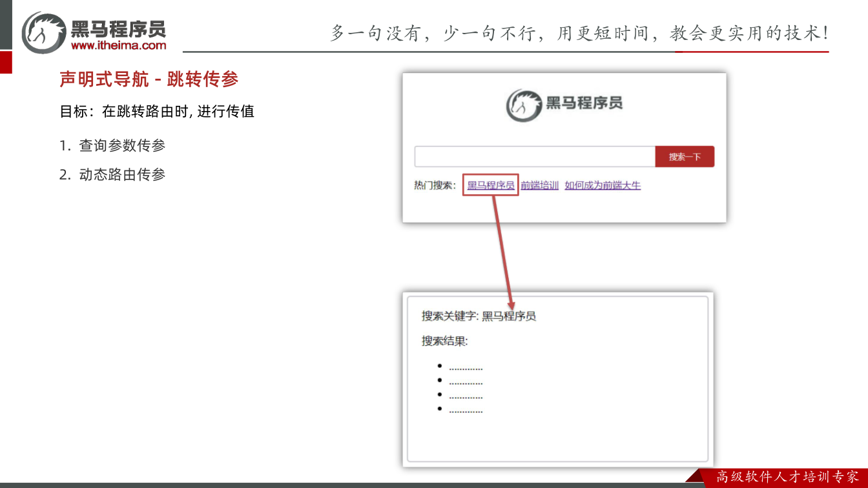Image resolution: width=868 pixels, height=488 pixels.
Task: Open the 如何成为前端大牛 link
Action: point(603,185)
